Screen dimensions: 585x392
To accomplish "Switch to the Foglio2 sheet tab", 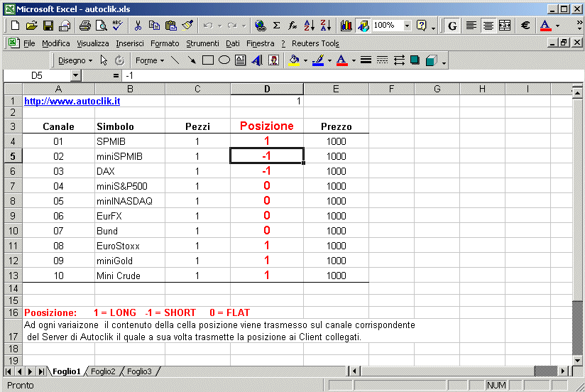I will [103, 371].
